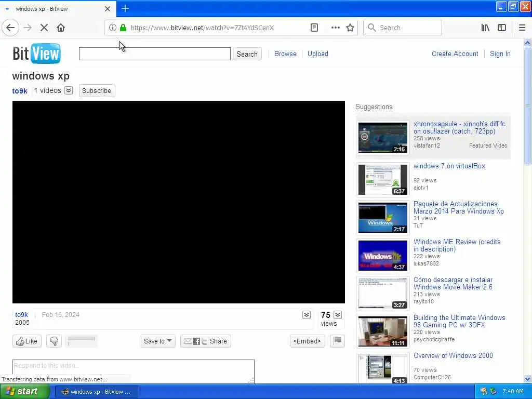Open 'Paquete de Actualizaciones Marzo 2014' video
The width and height of the screenshot is (532, 399).
pyautogui.click(x=458, y=208)
